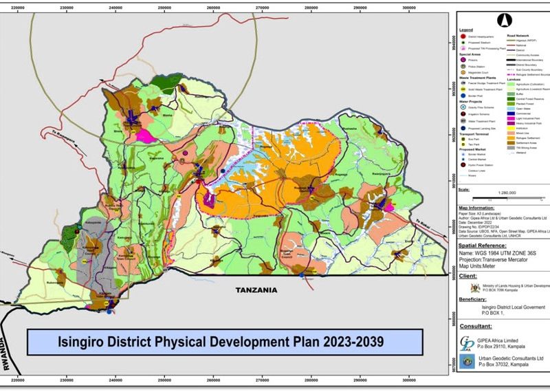Click the Spatial Reference heading
This screenshot has width=550, height=392.
click(487, 246)
